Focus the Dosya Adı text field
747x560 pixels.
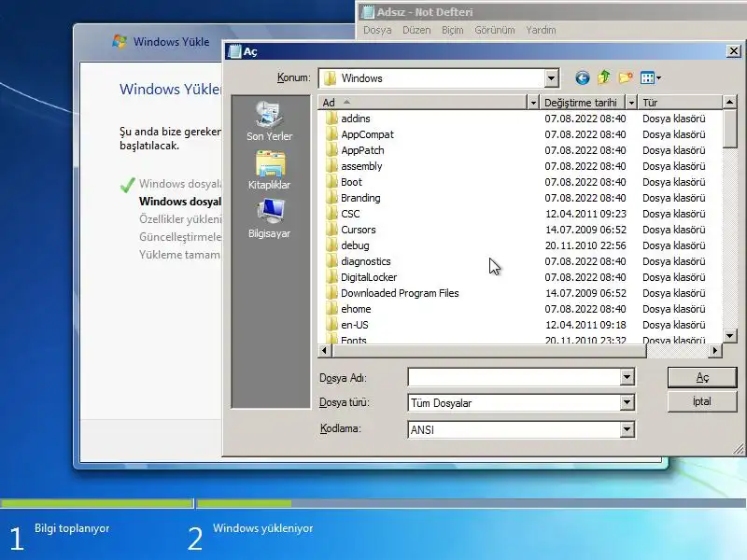click(x=514, y=378)
